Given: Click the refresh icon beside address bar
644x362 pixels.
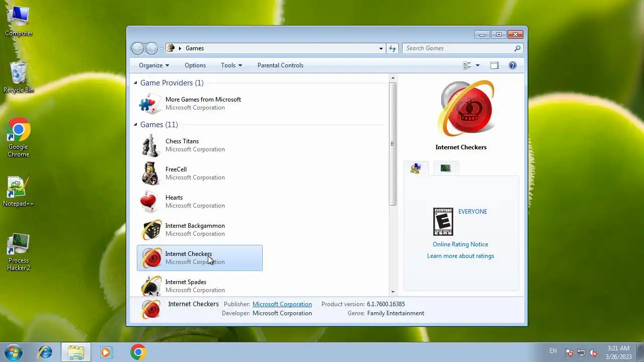Looking at the screenshot, I should 393,48.
